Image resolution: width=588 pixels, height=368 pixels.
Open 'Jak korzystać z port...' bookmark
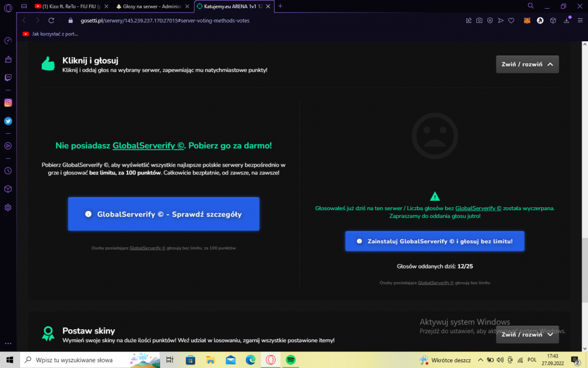coord(50,34)
